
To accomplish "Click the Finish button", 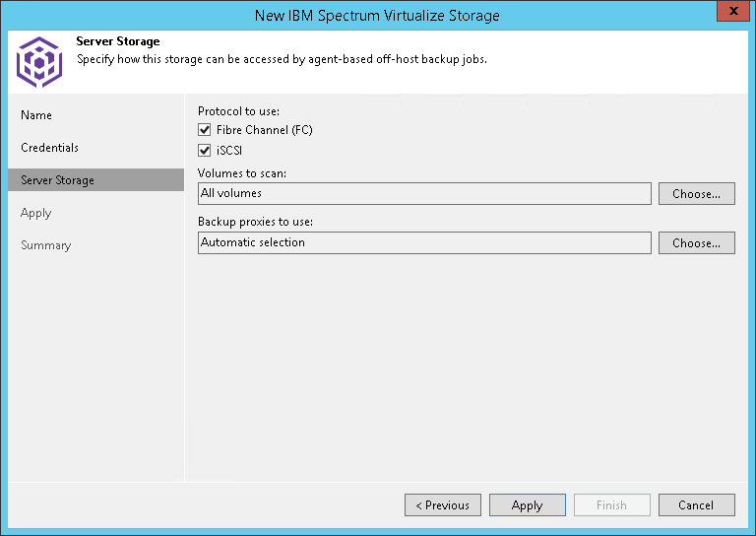I will click(612, 504).
